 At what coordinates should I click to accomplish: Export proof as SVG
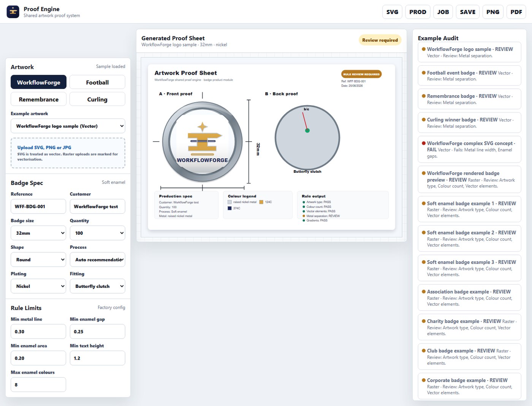[392, 12]
